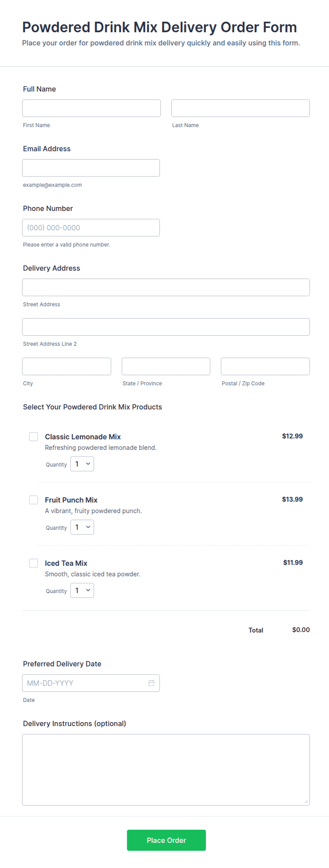Image resolution: width=329 pixels, height=868 pixels.
Task: Focus the State / Province field
Action: tap(166, 366)
